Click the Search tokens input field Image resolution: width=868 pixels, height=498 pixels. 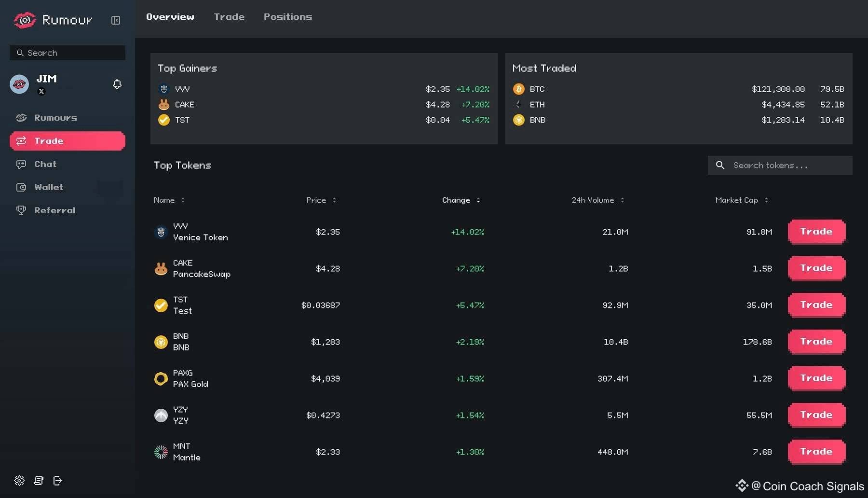tap(780, 166)
